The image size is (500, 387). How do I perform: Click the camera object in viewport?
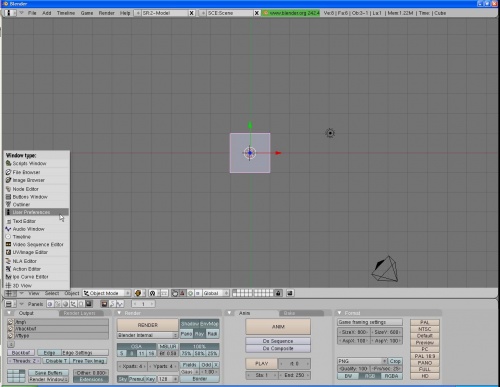386,269
